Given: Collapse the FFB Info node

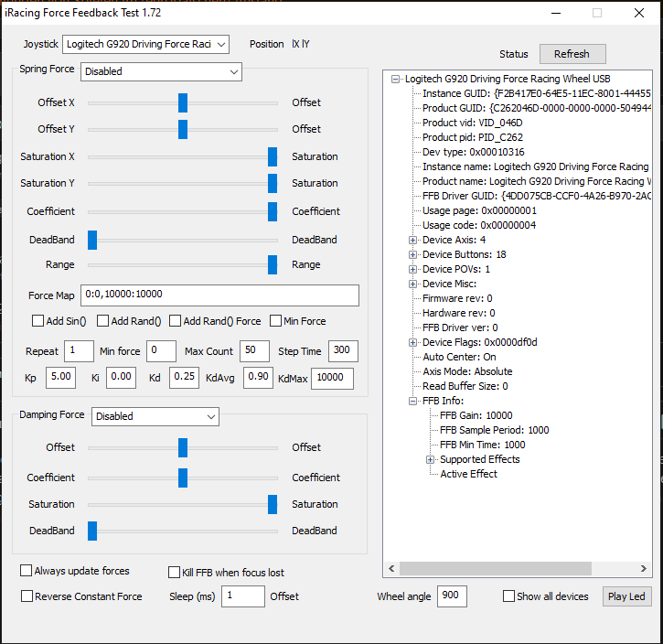Looking at the screenshot, I should click(x=412, y=401).
